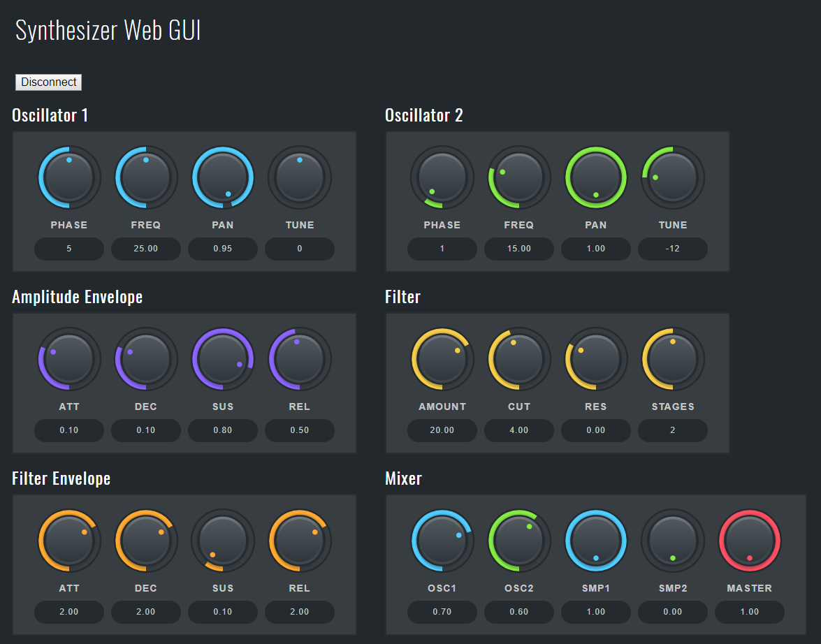Click the Mixer SMP2 knob
Viewport: 821px width, 644px height.
point(673,541)
